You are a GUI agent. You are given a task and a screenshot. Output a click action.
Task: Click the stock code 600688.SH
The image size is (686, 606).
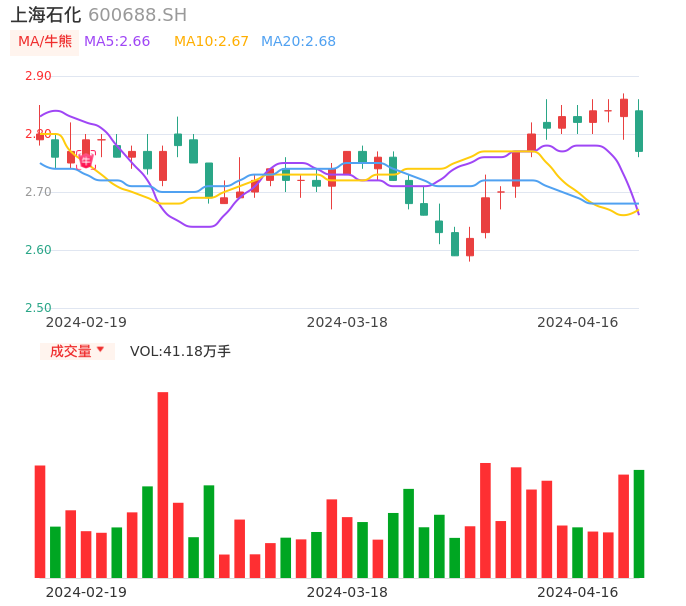[137, 15]
